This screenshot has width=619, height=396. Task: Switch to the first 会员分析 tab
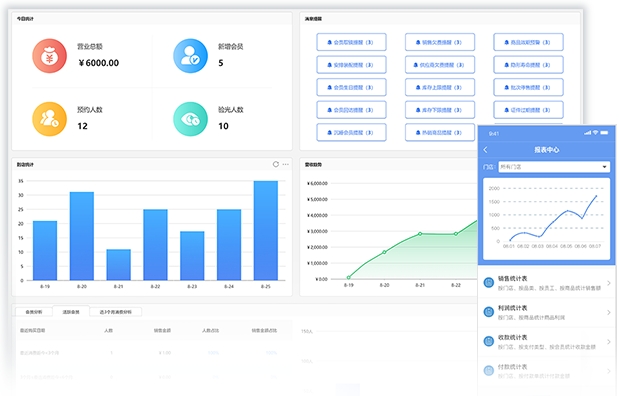click(34, 312)
